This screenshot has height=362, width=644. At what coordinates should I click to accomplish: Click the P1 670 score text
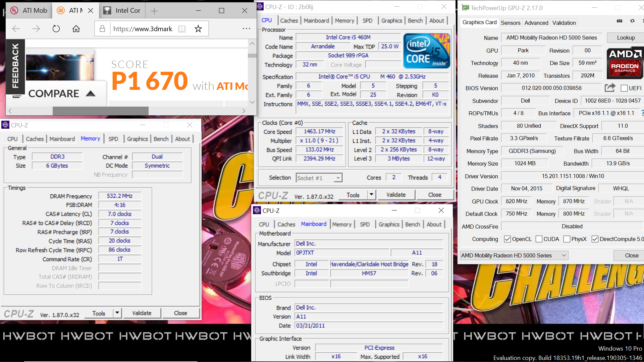pos(150,81)
